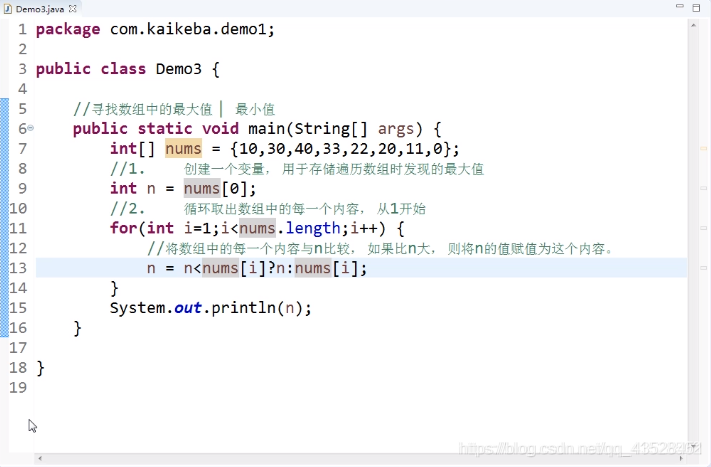711x467 pixels.
Task: Click the horizontal scrollbar right arrow
Action: click(x=681, y=458)
